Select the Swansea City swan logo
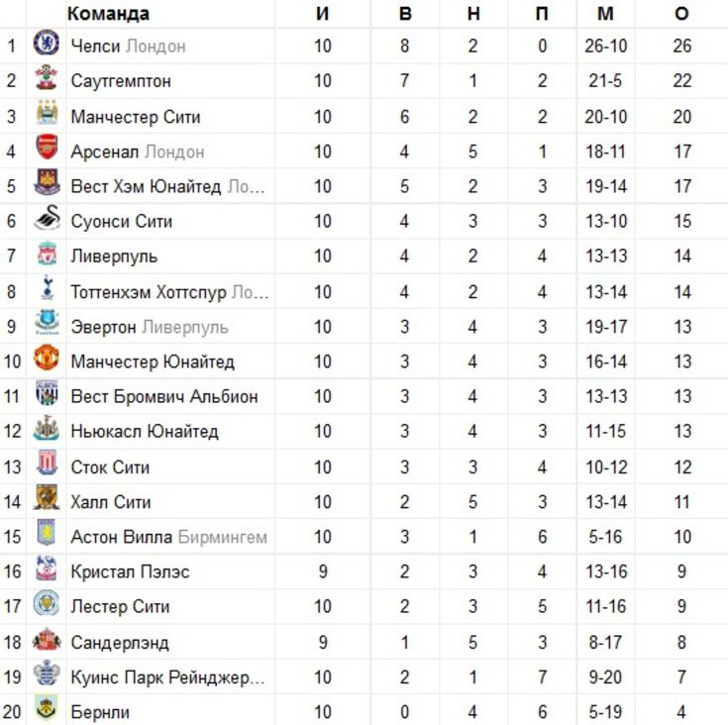Image resolution: width=728 pixels, height=725 pixels. 48,217
